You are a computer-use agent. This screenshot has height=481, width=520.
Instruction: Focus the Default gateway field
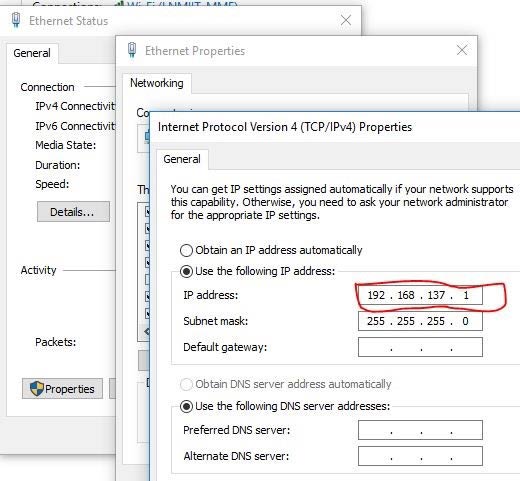click(x=420, y=347)
